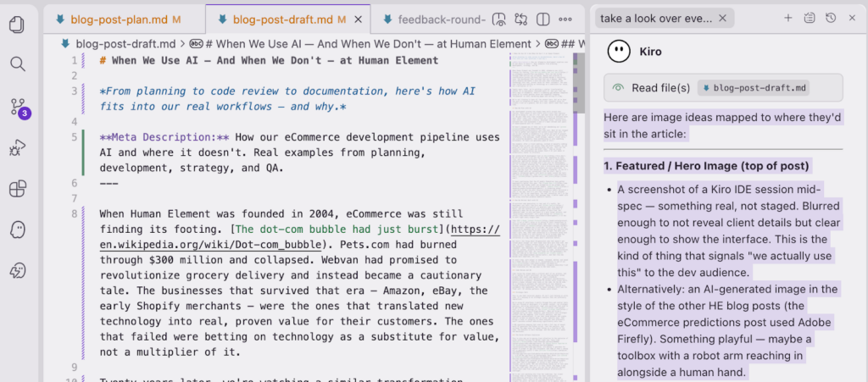Click the 'A screenshot of a Kiro IDE session' bullet
Image resolution: width=868 pixels, height=382 pixels.
729,231
